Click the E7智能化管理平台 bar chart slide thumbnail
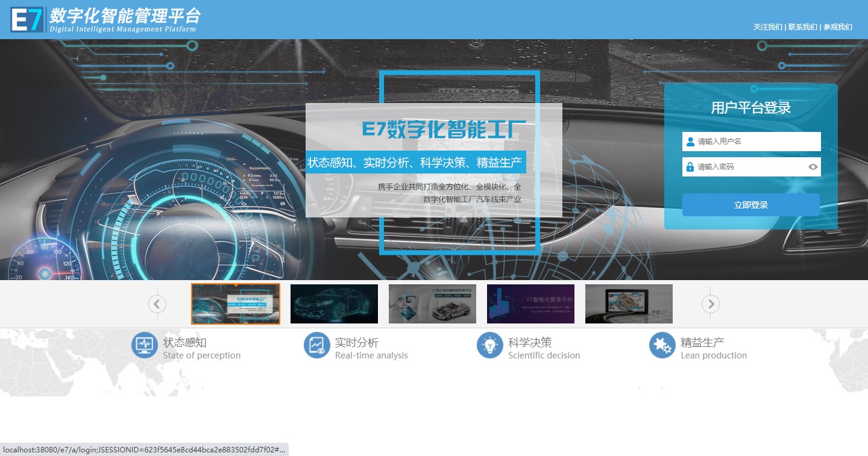Screen dimensions: 868x456 530,304
